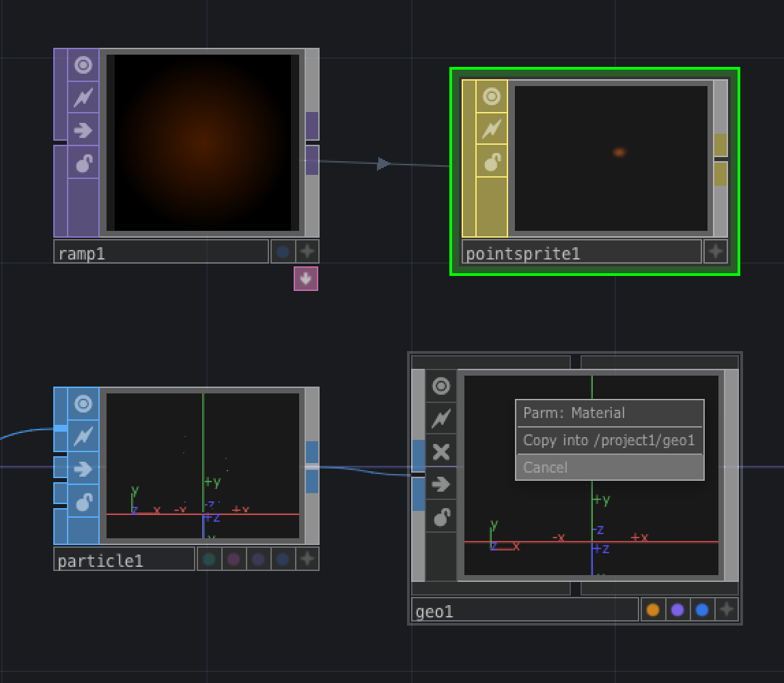Screen dimensions: 784x683
Task: Toggle the pink template flag on particle1
Action: point(234,559)
